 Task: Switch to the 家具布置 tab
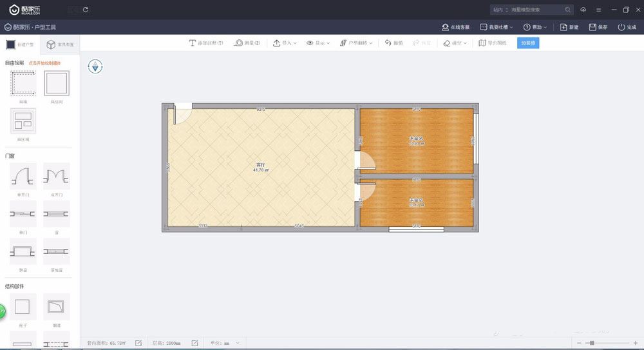[x=59, y=44]
